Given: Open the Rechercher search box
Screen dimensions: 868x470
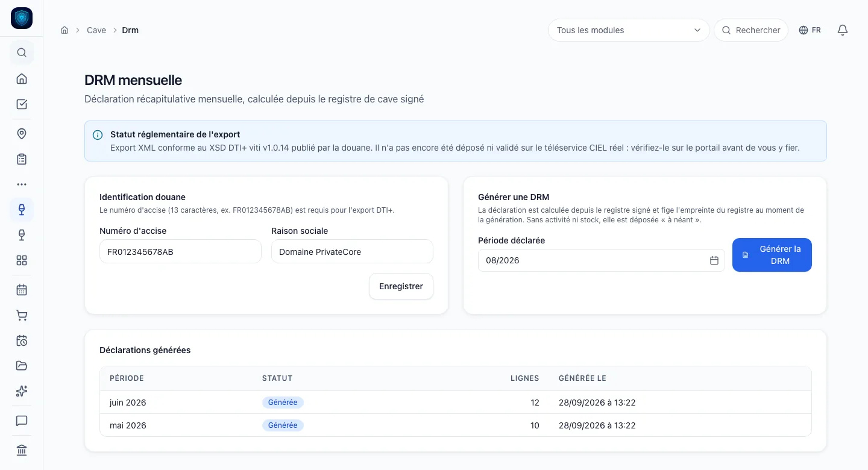Looking at the screenshot, I should click(751, 30).
